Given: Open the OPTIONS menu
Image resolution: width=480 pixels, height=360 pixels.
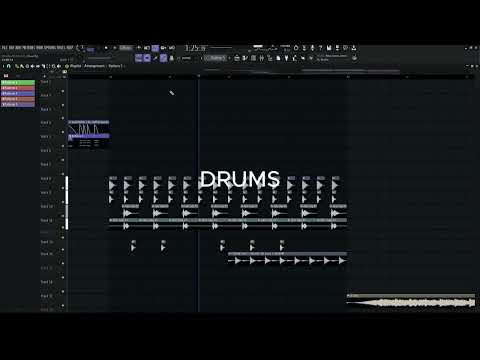Looking at the screenshot, I should pos(50,48).
